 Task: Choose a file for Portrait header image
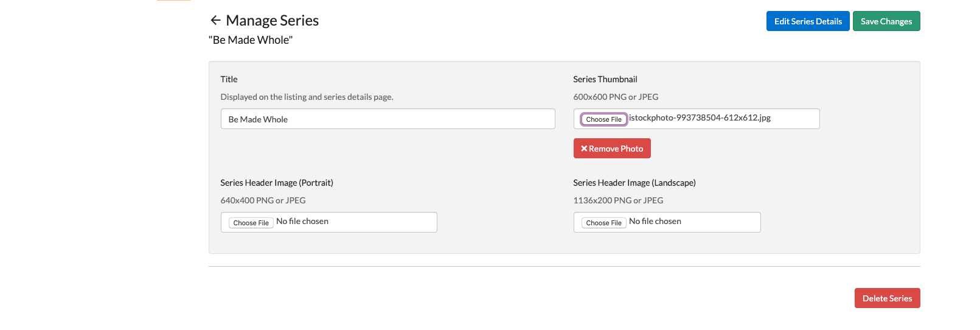(251, 223)
